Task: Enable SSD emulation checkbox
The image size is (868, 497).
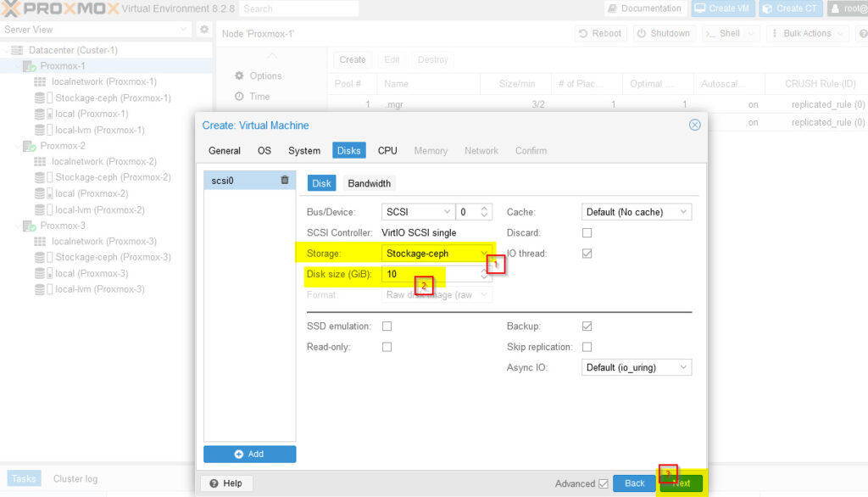Action: (387, 327)
